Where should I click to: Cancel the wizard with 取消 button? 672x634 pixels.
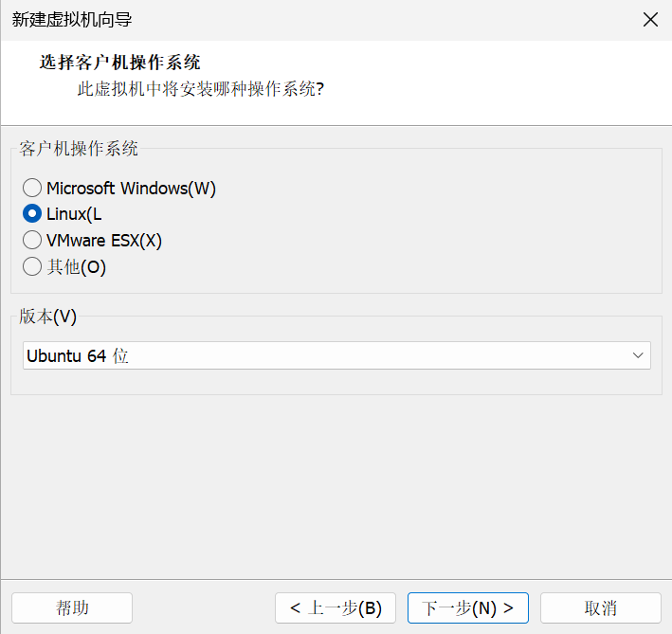[600, 607]
